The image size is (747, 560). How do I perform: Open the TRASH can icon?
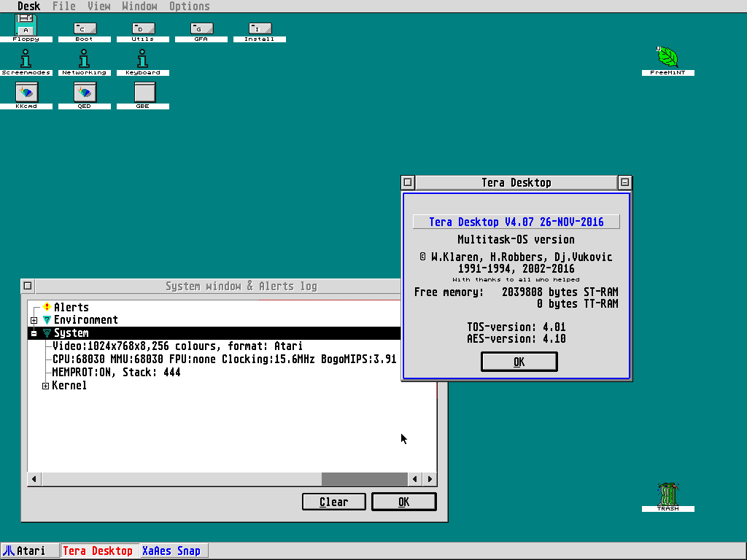coord(667,494)
